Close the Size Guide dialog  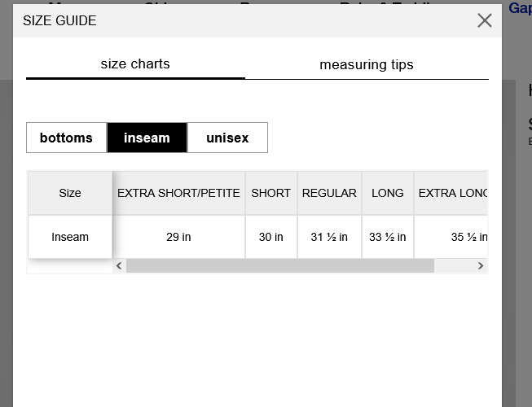pos(484,20)
